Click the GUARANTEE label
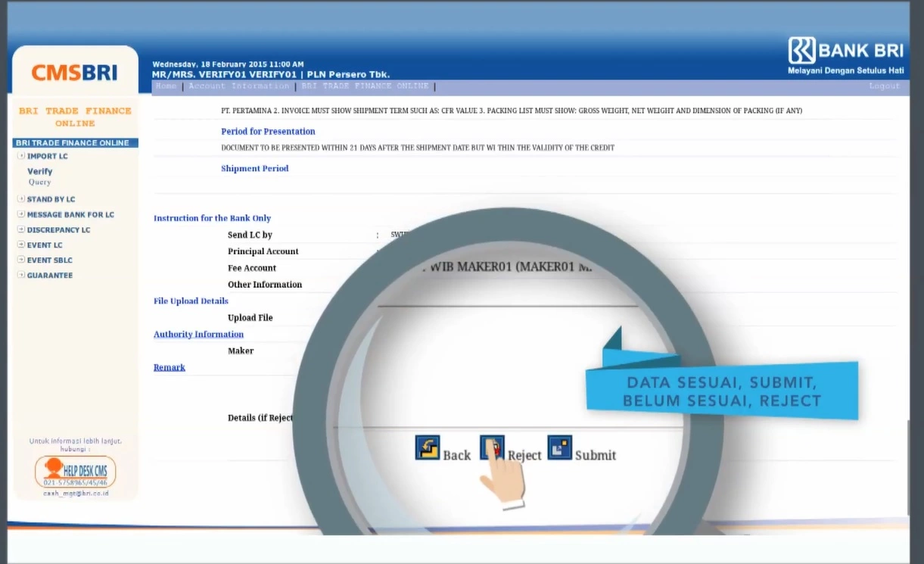Viewport: 924px width, 564px height. click(x=50, y=275)
